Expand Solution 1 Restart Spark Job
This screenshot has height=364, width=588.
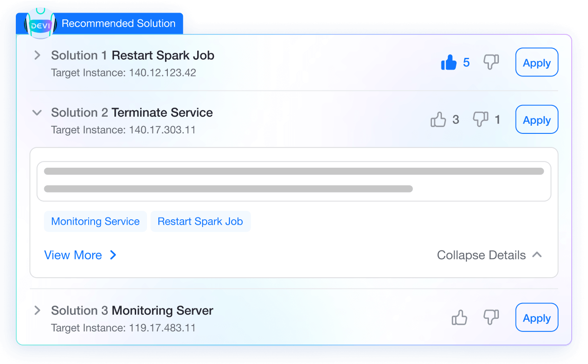click(x=38, y=56)
